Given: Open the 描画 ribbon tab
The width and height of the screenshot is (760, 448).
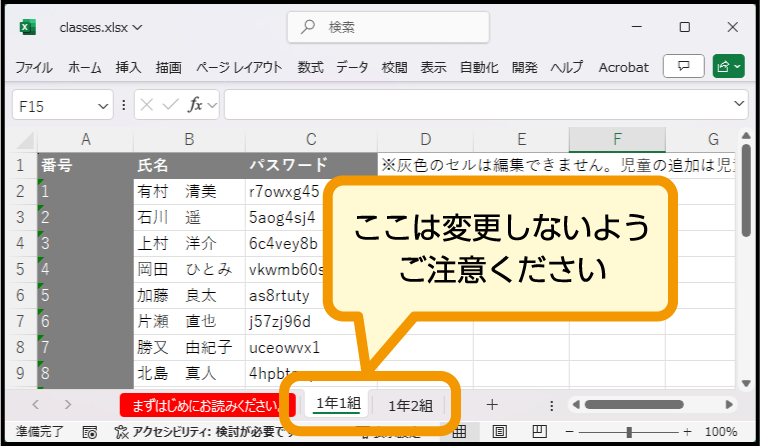Looking at the screenshot, I should (169, 67).
